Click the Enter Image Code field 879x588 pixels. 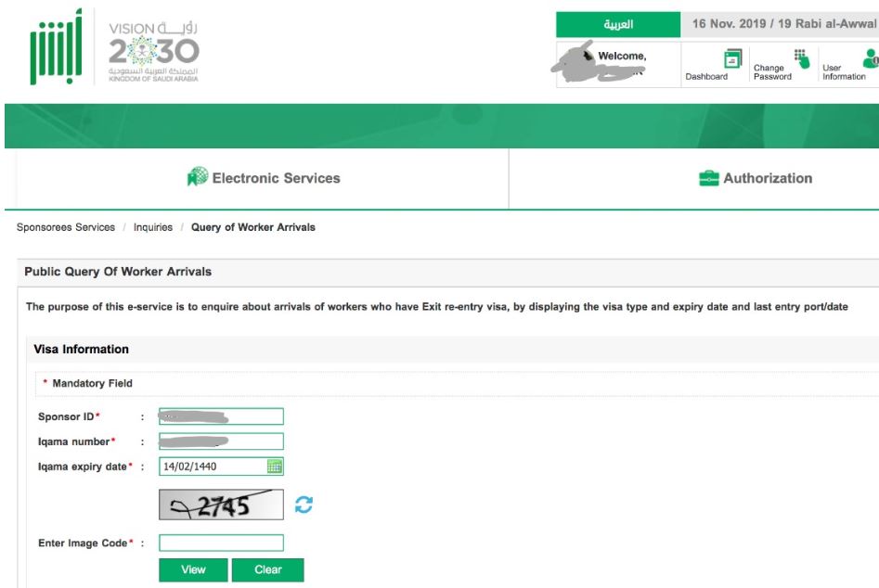click(221, 543)
